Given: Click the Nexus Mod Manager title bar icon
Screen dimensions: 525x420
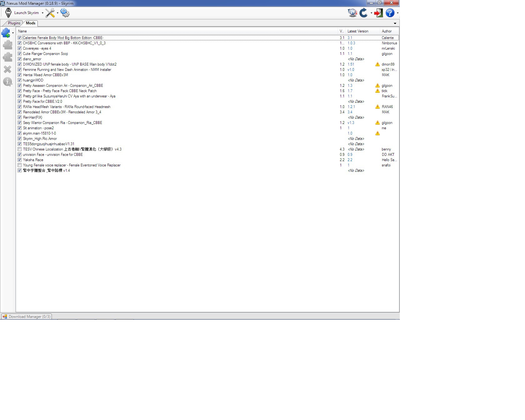Looking at the screenshot, I should click(3, 3).
